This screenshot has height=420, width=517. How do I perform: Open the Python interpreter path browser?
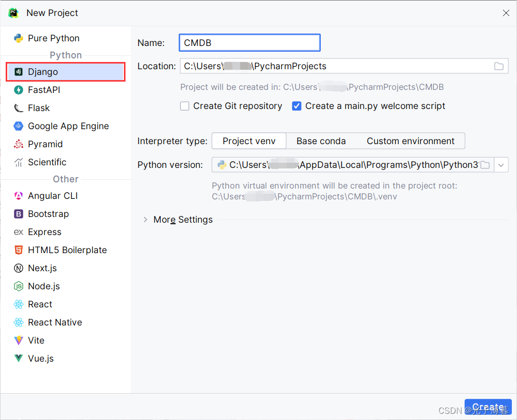point(485,164)
